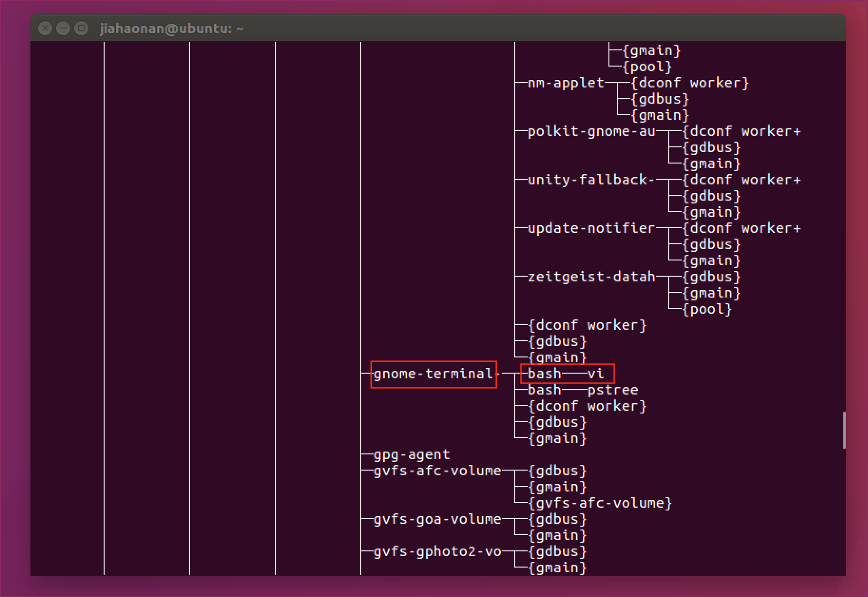Click the unity-fallback- process name
This screenshot has width=868, height=597.
coord(591,180)
